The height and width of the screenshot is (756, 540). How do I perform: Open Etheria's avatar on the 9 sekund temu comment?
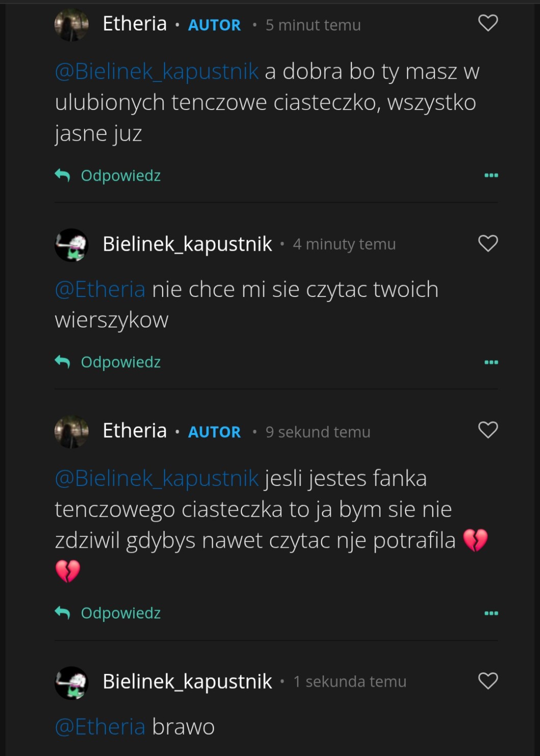pyautogui.click(x=72, y=431)
